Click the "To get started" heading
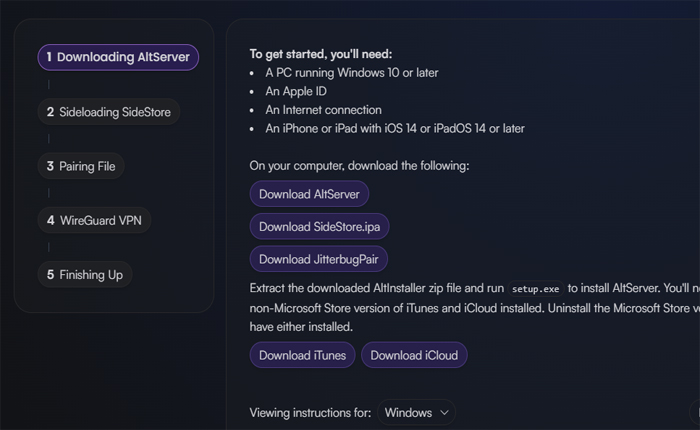 coord(321,54)
